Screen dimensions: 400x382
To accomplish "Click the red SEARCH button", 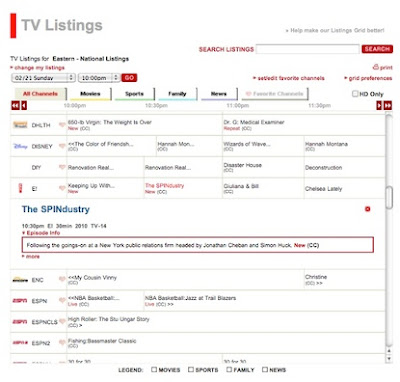I will coord(377,49).
